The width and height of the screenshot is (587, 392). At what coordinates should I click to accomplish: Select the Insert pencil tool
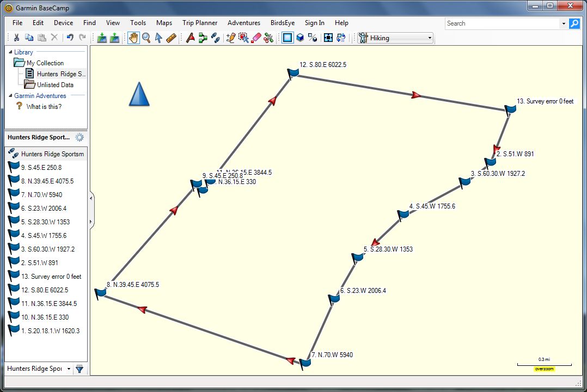pyautogui.click(x=231, y=38)
